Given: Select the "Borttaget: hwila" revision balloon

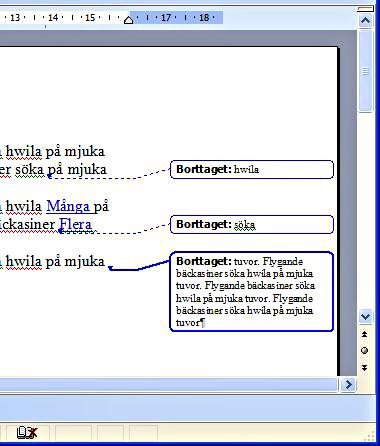Looking at the screenshot, I should point(252,169).
